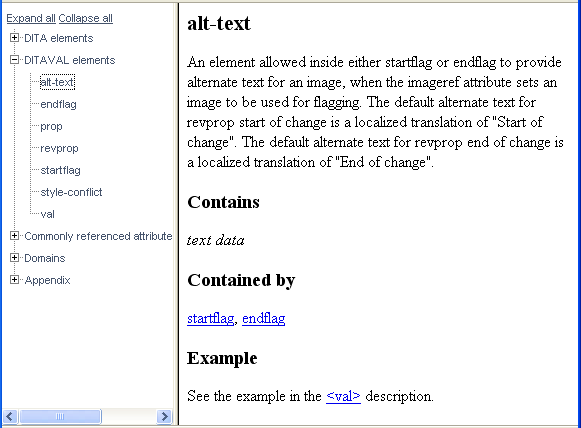
Task: Collapse the DITAVAL elements tree node
Action: (14, 60)
